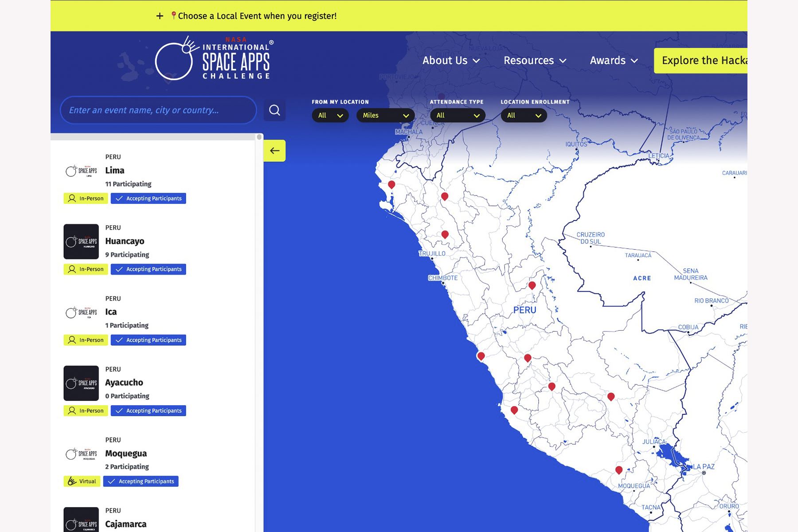
Task: Click the Cajamarca event logo
Action: tap(81, 520)
